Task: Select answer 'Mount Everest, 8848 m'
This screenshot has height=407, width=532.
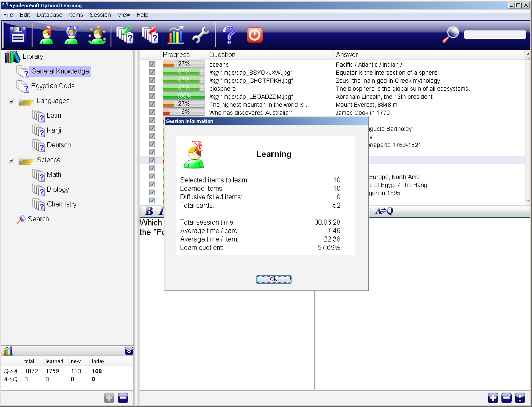Action: click(366, 105)
